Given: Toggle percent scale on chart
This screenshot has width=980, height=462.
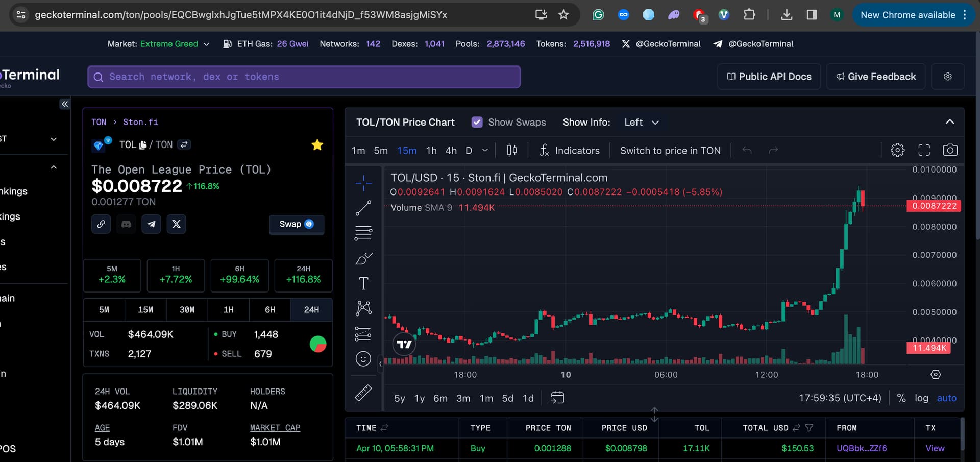Looking at the screenshot, I should (x=901, y=398).
